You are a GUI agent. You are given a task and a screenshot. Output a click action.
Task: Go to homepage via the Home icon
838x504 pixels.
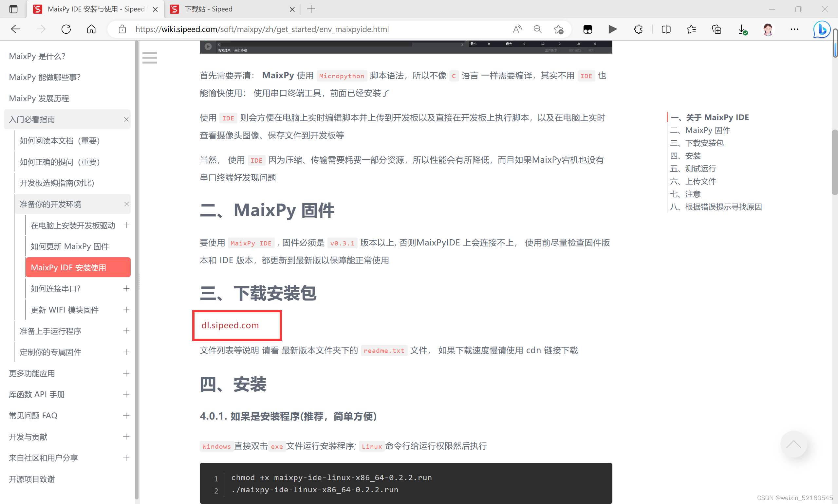91,29
